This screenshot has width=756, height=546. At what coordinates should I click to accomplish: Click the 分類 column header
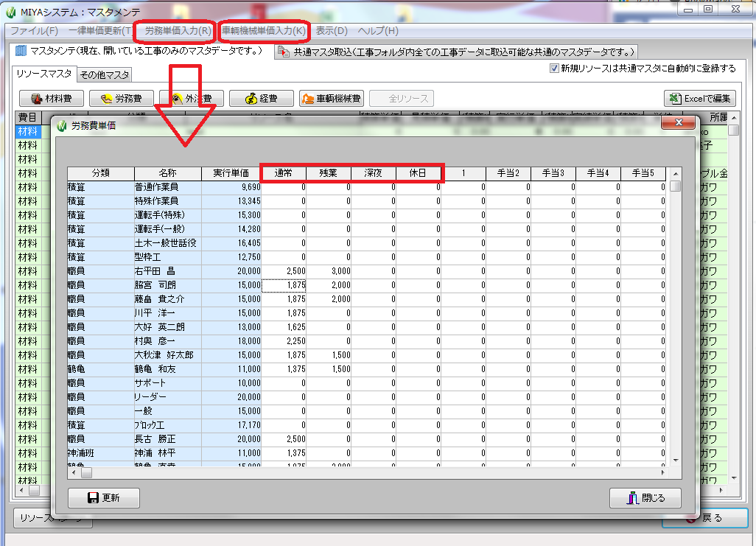click(101, 173)
